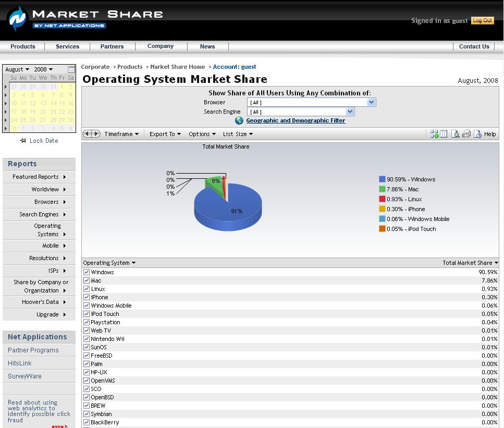Open Geographic and Demographic Filter link

coord(296,120)
